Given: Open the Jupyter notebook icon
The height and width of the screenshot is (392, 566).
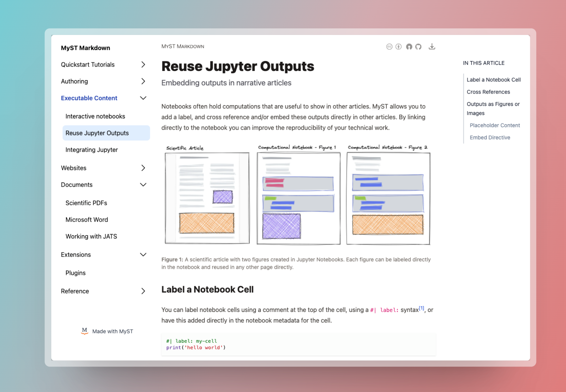Looking at the screenshot, I should 409,46.
